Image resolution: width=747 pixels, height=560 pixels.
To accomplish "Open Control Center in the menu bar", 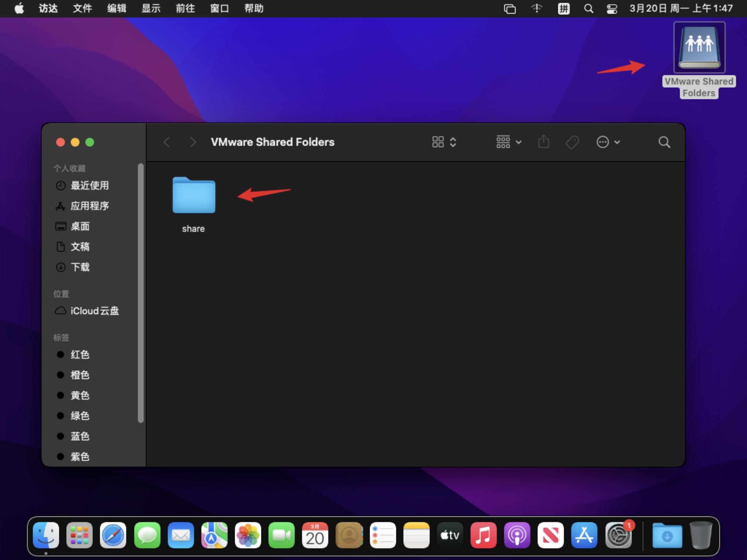I will coord(612,8).
